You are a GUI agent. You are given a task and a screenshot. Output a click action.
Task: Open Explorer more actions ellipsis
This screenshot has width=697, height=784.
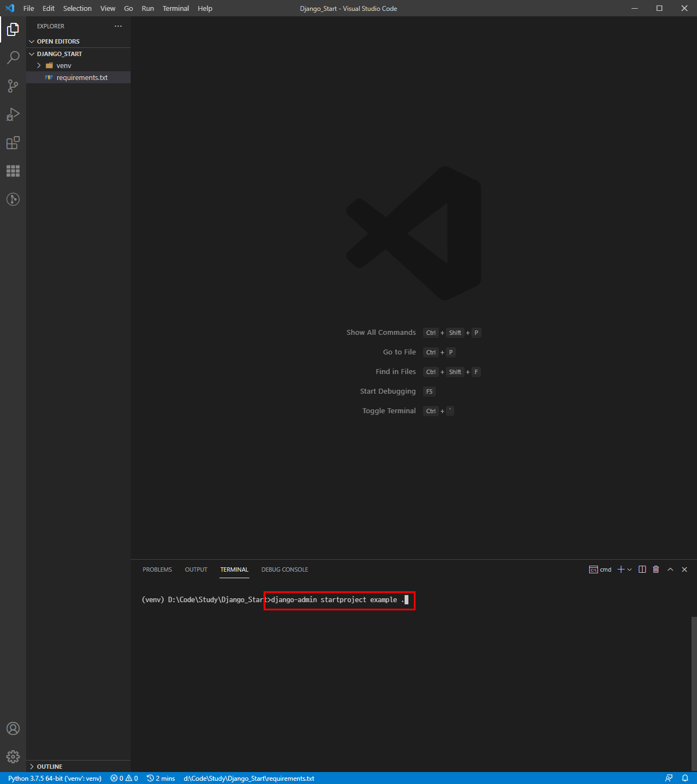click(118, 26)
